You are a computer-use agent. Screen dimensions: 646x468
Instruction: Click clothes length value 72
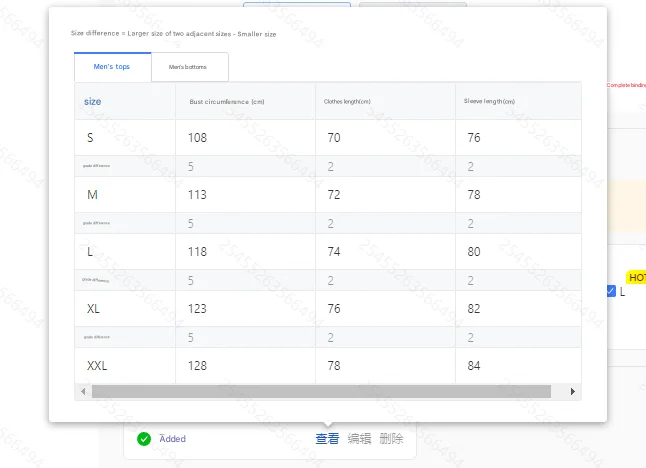click(x=334, y=194)
